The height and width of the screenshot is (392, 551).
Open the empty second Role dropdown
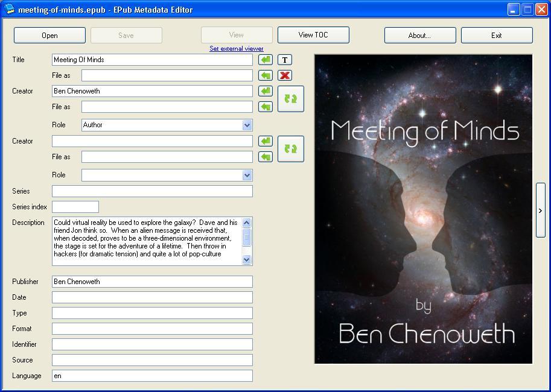pyautogui.click(x=246, y=175)
